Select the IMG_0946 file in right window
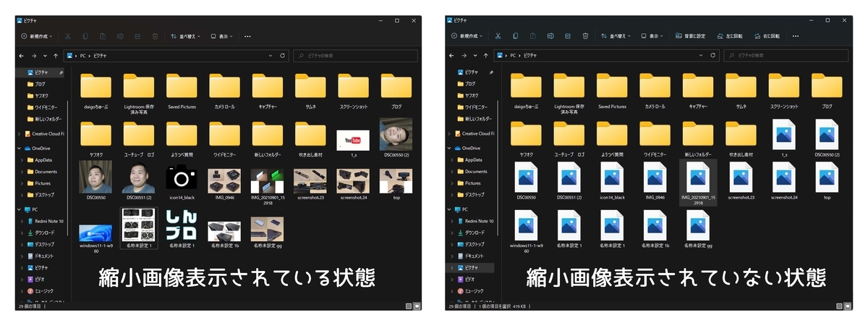 click(x=655, y=181)
